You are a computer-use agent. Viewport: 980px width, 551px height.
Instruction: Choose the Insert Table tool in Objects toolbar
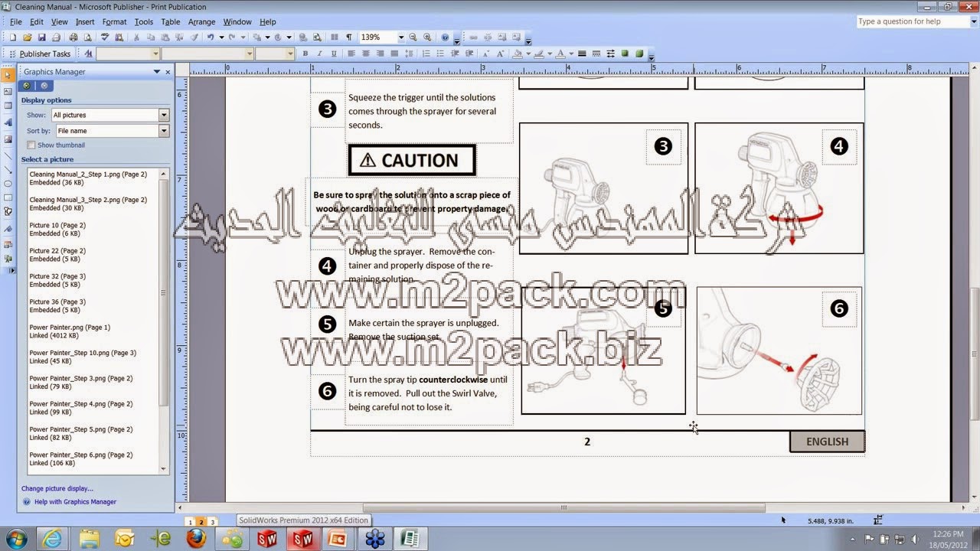coord(8,106)
